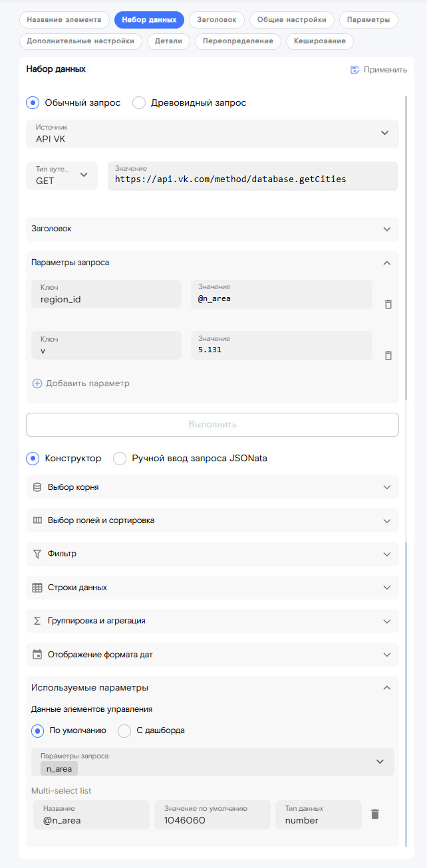Select the Древовидный запрос radio option
The width and height of the screenshot is (427, 868).
(139, 103)
